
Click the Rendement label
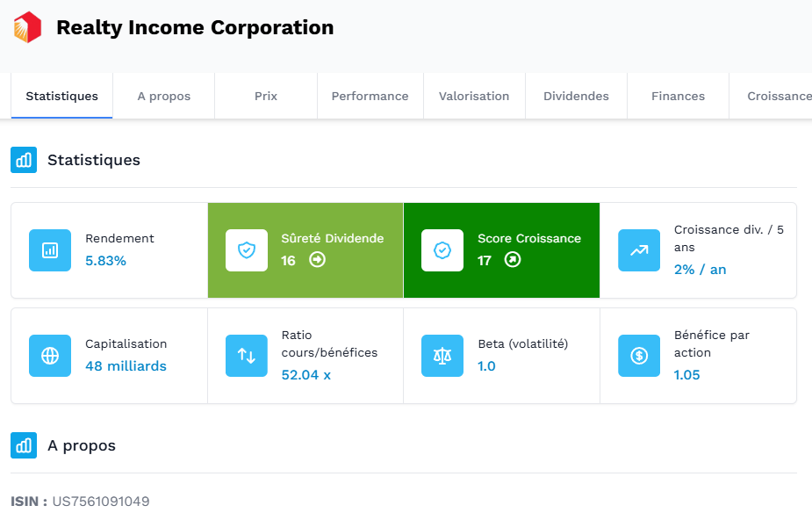tap(119, 238)
